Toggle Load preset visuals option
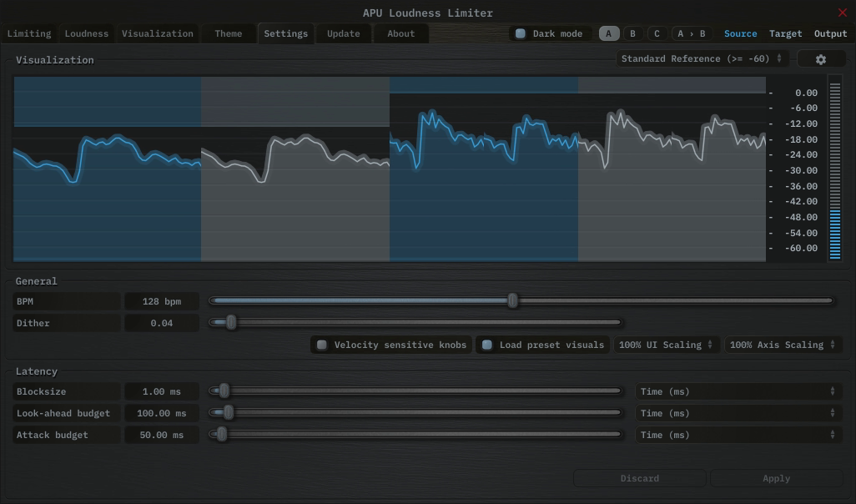 (x=487, y=345)
